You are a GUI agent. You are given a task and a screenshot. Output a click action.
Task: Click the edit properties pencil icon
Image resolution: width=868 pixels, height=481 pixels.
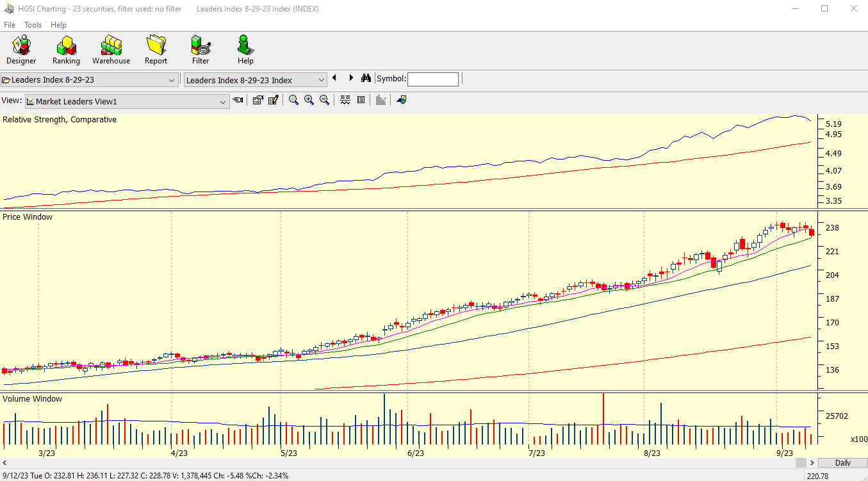point(273,100)
